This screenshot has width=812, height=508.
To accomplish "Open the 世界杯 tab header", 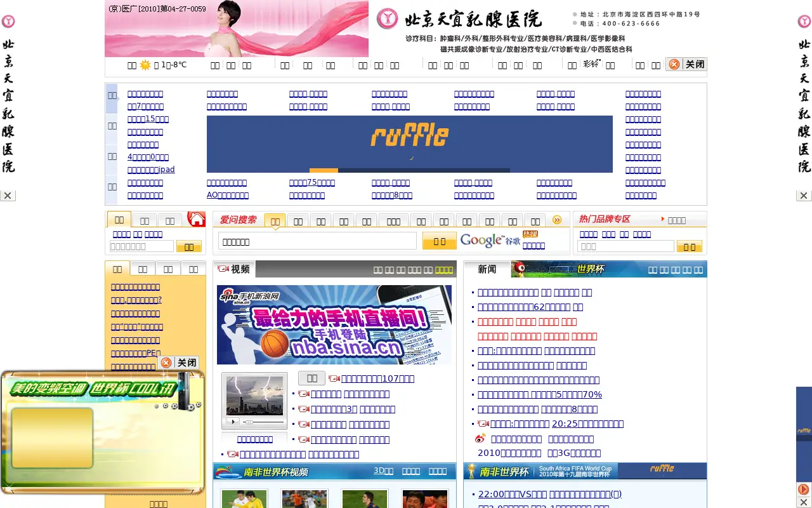I will coord(590,269).
